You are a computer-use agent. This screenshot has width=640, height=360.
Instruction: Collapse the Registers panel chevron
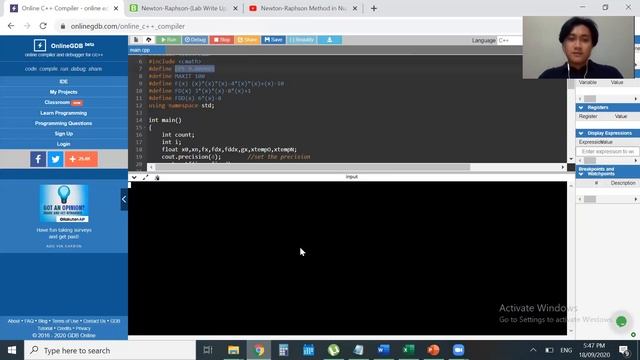coord(581,107)
